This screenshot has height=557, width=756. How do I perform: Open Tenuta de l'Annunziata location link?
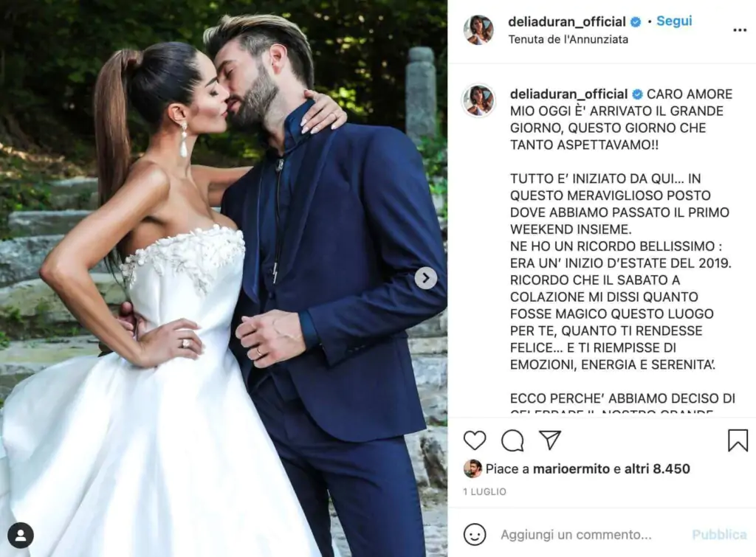click(x=568, y=40)
